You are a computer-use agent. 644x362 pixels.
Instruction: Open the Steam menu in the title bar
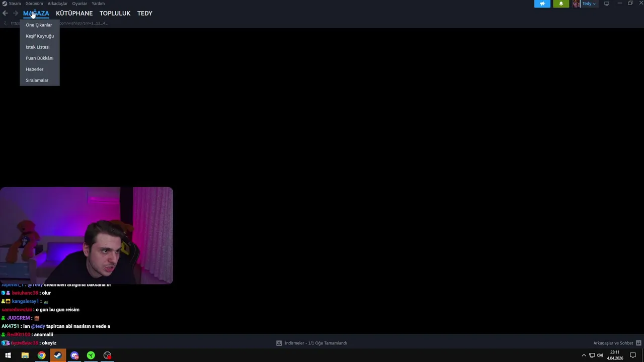pos(15,4)
